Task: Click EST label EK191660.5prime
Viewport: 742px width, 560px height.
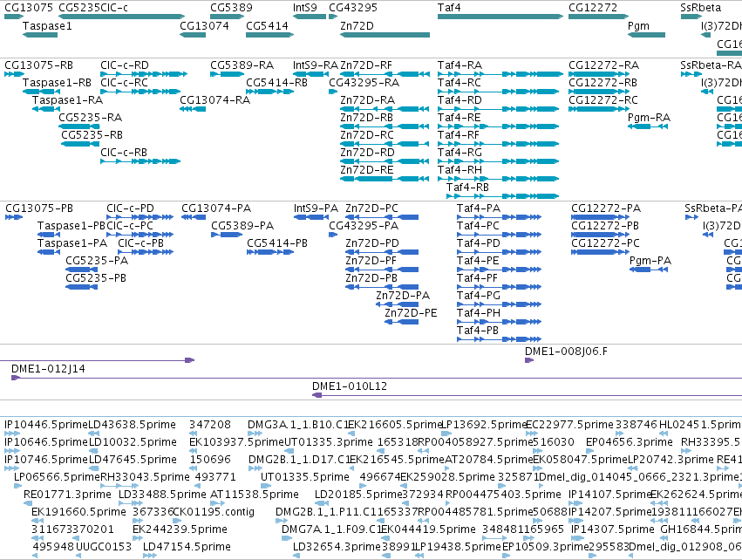Action: click(x=78, y=512)
